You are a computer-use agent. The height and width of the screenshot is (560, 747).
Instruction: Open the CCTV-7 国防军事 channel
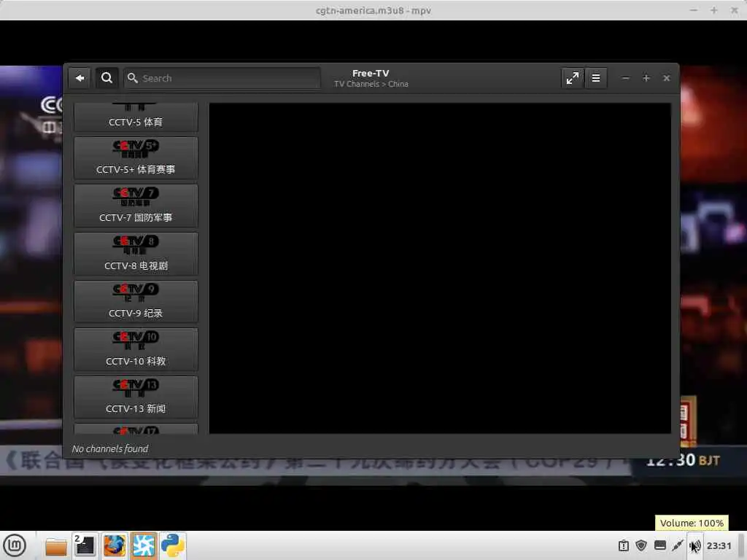pos(136,206)
